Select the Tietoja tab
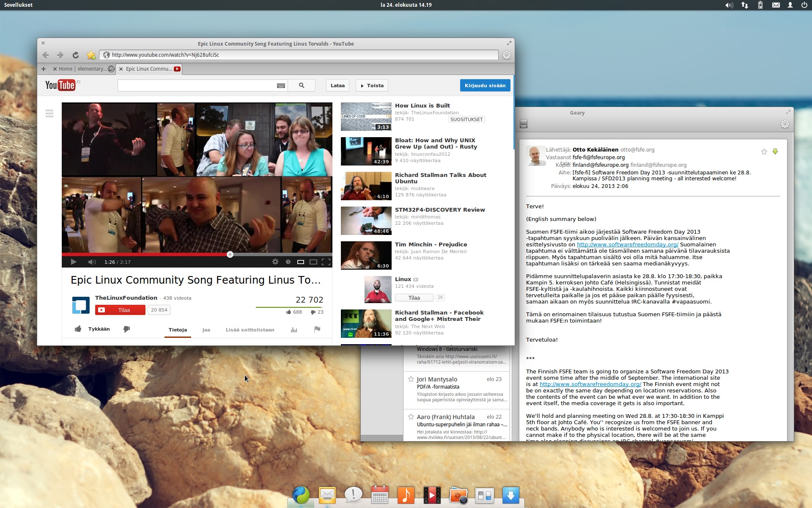Image resolution: width=812 pixels, height=508 pixels. click(x=178, y=330)
